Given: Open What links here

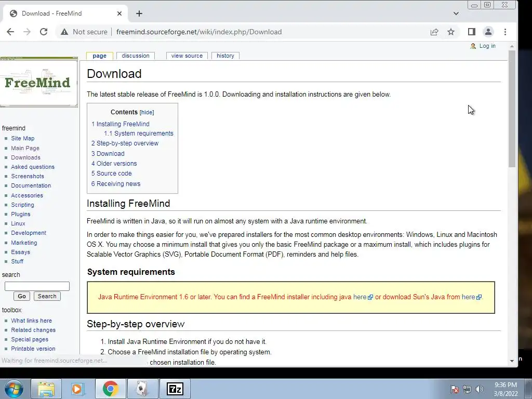Looking at the screenshot, I should pos(32,321).
